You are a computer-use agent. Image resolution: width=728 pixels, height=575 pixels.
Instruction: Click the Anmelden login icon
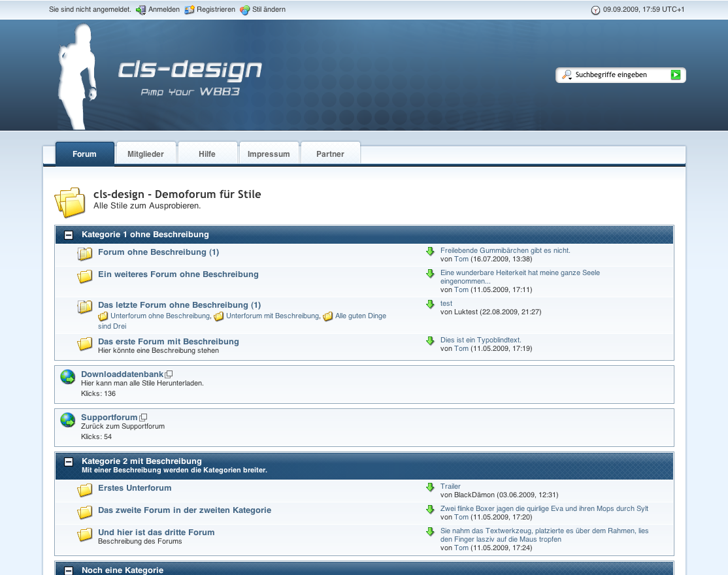point(141,10)
